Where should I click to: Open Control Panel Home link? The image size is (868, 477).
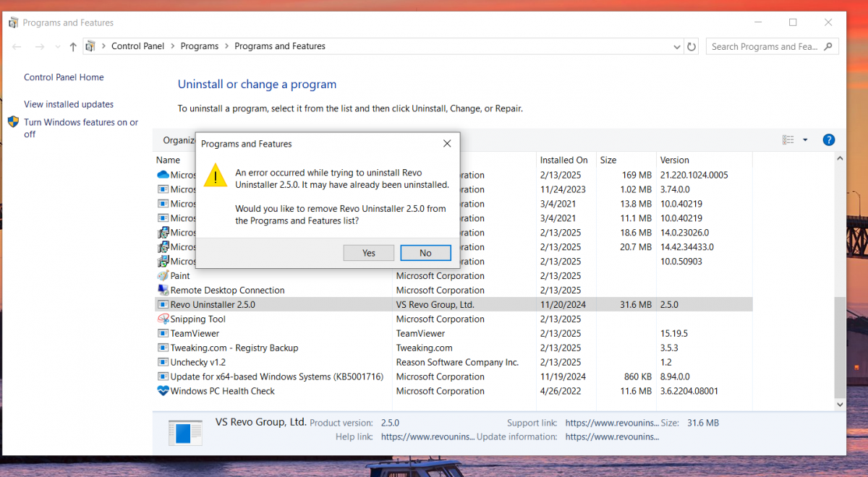pos(64,77)
